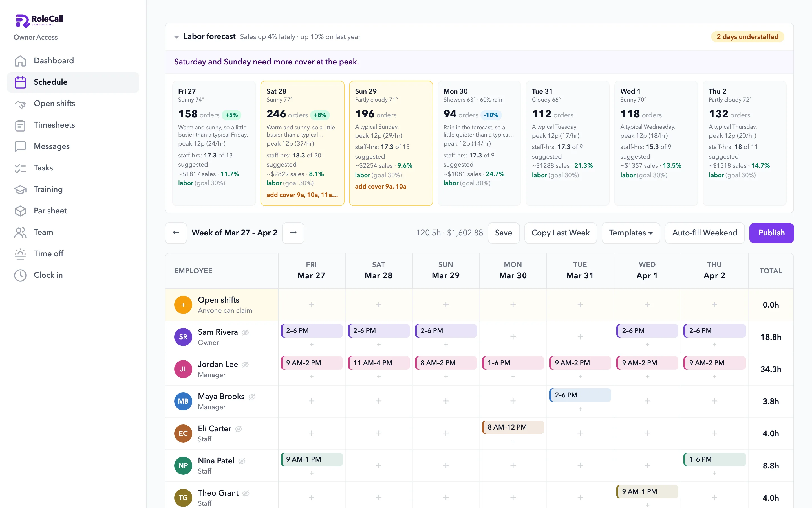This screenshot has height=508, width=812.
Task: Select the Sat 28 forecast card
Action: (302, 143)
